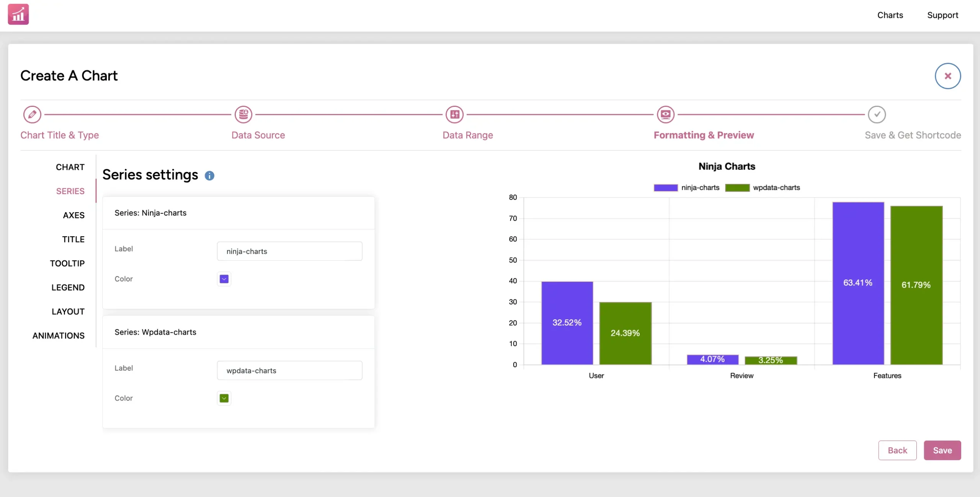Image resolution: width=980 pixels, height=497 pixels.
Task: Click the info icon beside Series settings
Action: [209, 176]
